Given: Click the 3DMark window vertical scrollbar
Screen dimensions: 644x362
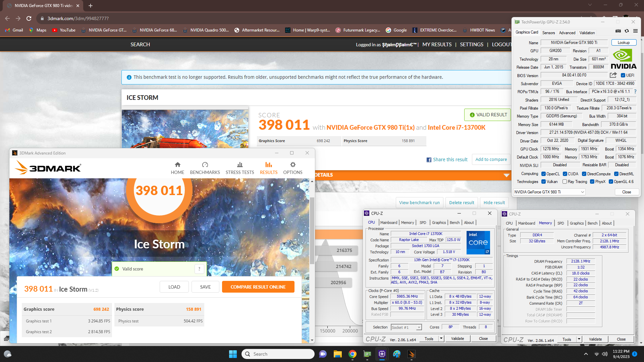Looking at the screenshot, I should [312, 230].
